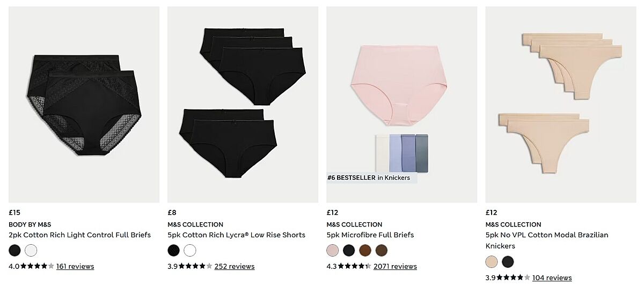Choose white colour for Lycra Low Rise Shorts
Screen dimensions: 644x292
tap(190, 250)
